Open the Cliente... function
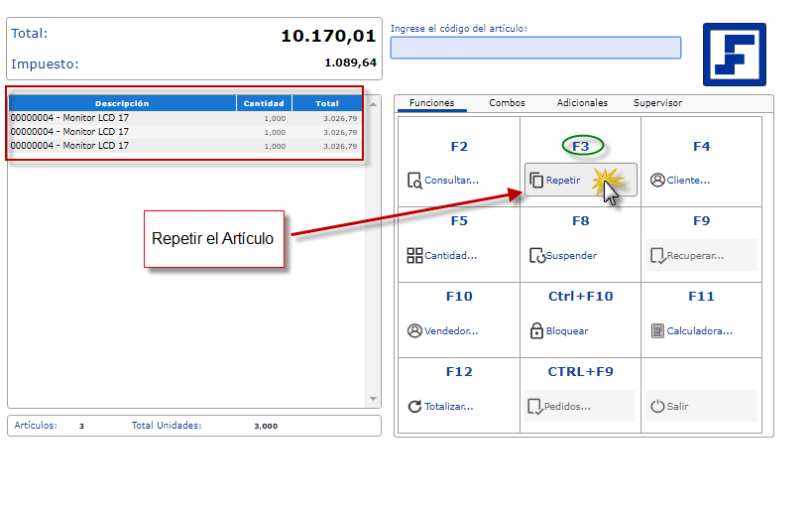This screenshot has width=812, height=508. point(688,181)
